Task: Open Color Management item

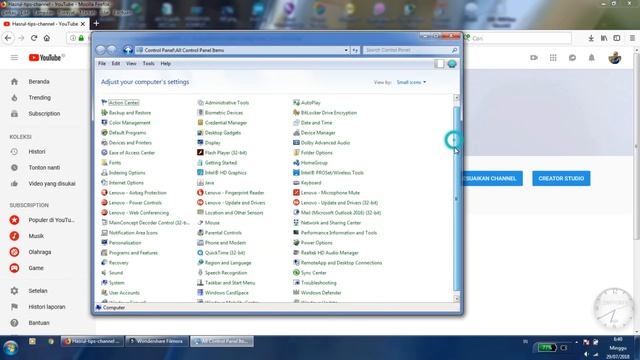Action: [x=126, y=123]
